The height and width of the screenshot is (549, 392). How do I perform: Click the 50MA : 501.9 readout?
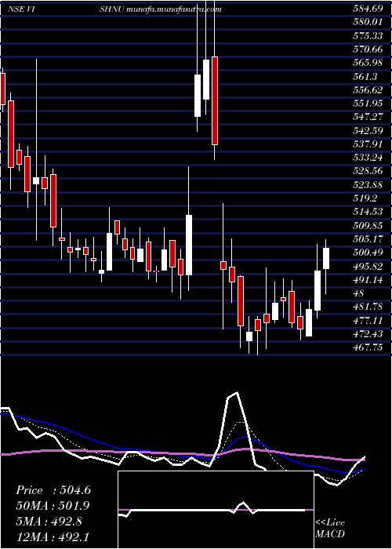53,506
